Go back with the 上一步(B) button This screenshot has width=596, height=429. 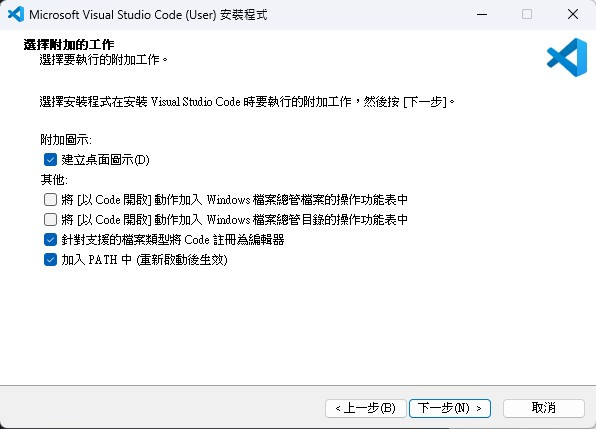point(366,408)
